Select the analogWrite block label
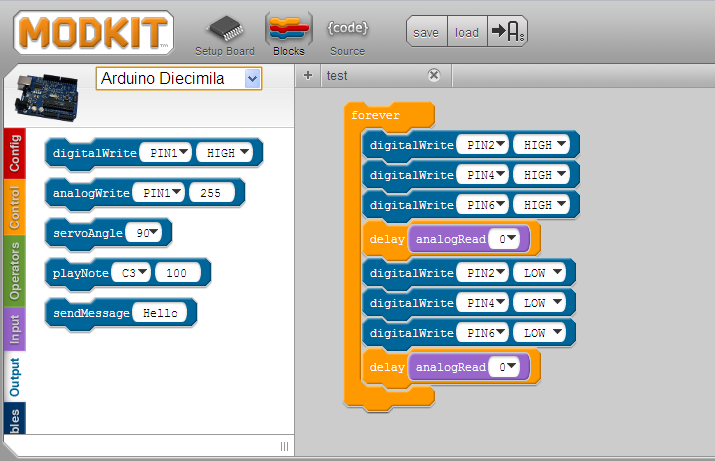 click(91, 193)
